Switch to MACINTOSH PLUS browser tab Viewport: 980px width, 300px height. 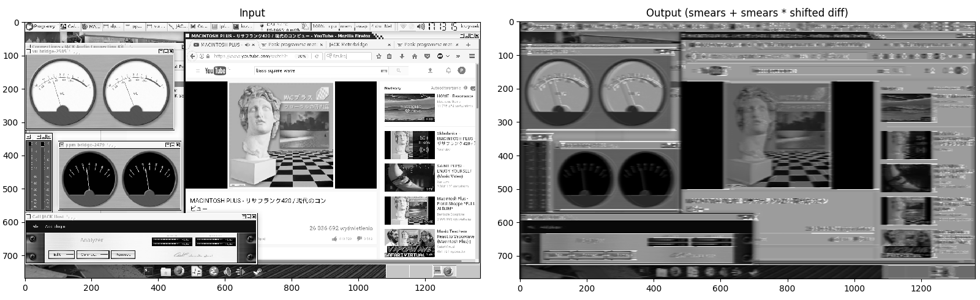[224, 45]
